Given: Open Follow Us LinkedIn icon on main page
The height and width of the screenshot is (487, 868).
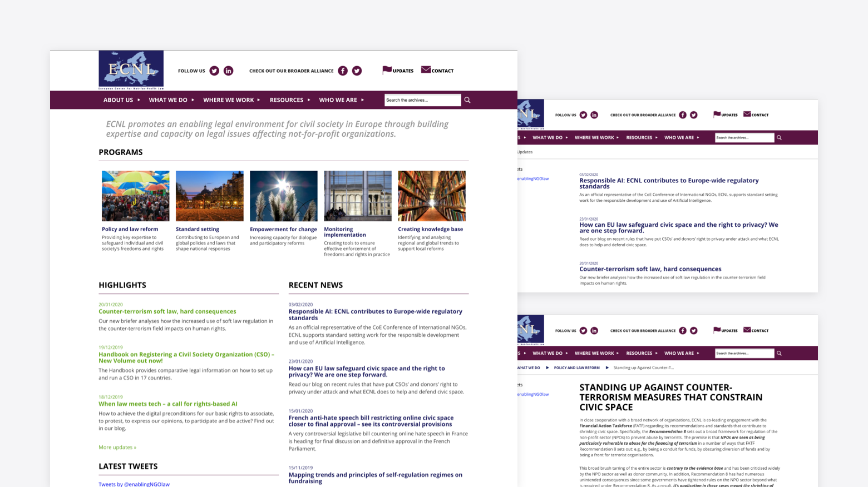Looking at the screenshot, I should click(x=228, y=71).
